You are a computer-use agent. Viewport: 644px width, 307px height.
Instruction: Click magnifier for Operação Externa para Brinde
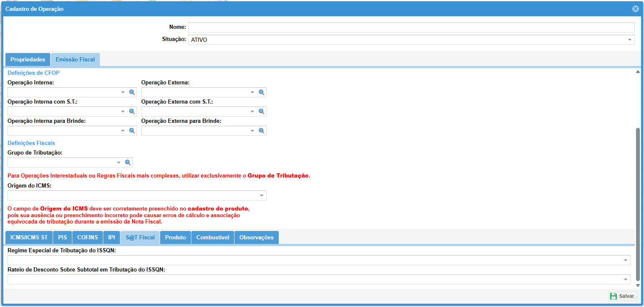tap(261, 131)
